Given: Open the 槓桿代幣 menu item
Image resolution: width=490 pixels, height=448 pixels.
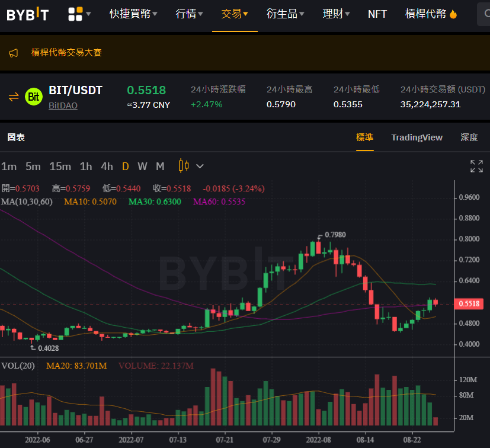Looking at the screenshot, I should (425, 14).
